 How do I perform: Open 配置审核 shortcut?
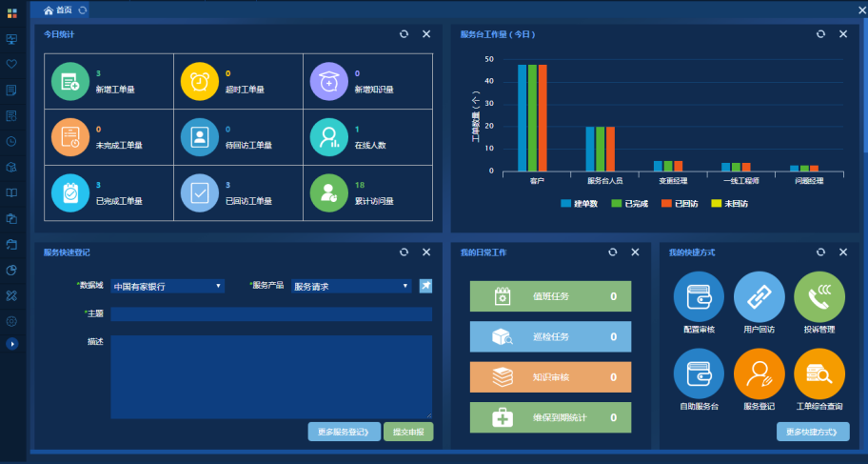pos(699,296)
